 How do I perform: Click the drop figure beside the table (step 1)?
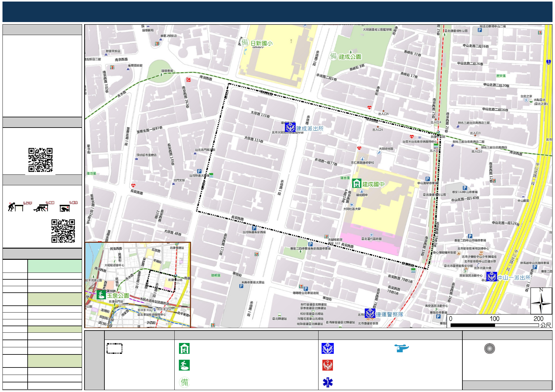point(16,207)
